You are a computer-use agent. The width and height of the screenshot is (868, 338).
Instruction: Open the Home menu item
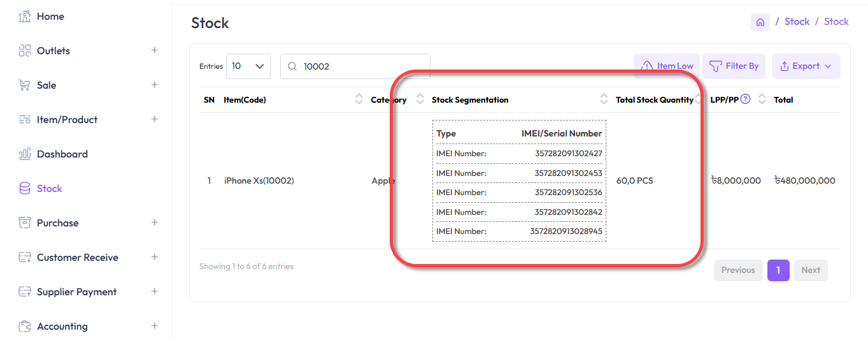point(50,17)
